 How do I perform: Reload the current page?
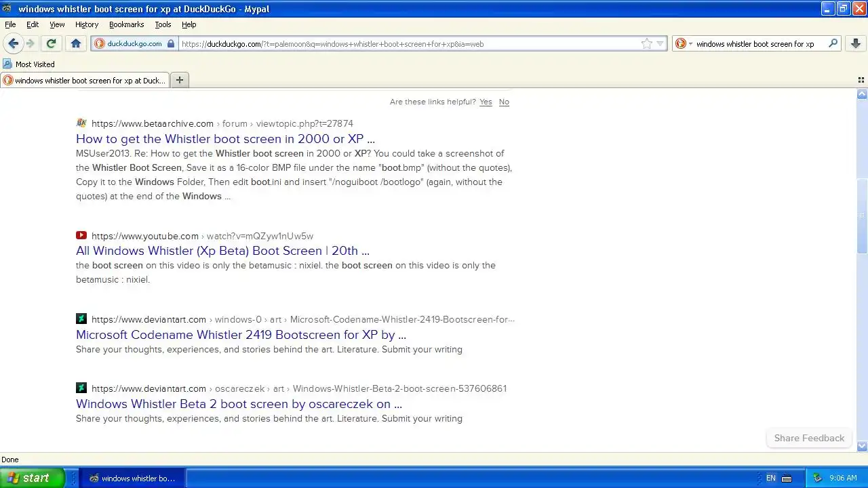(51, 43)
